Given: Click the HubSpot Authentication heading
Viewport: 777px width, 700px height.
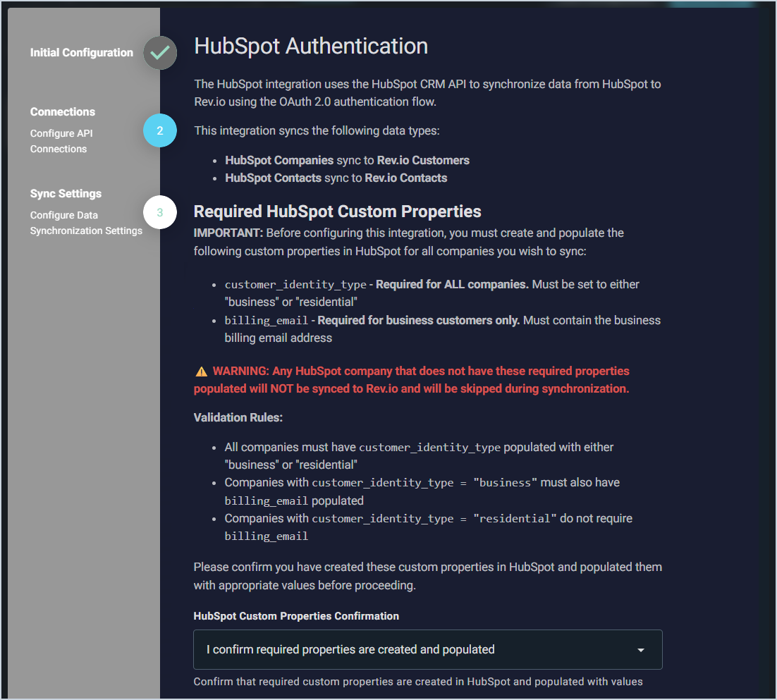Looking at the screenshot, I should click(311, 46).
